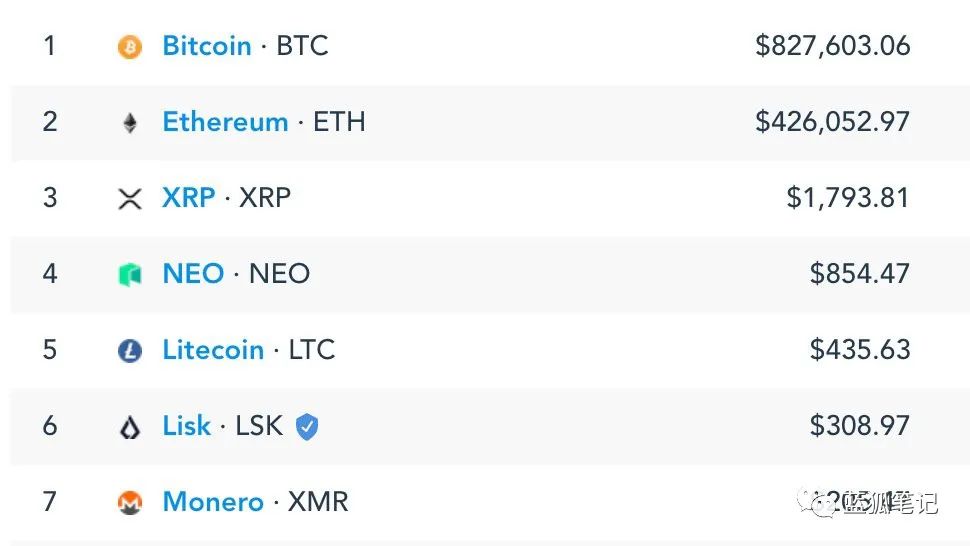Click rank number 5 in Litecoin row
The image size is (970, 546).
[x=50, y=350]
